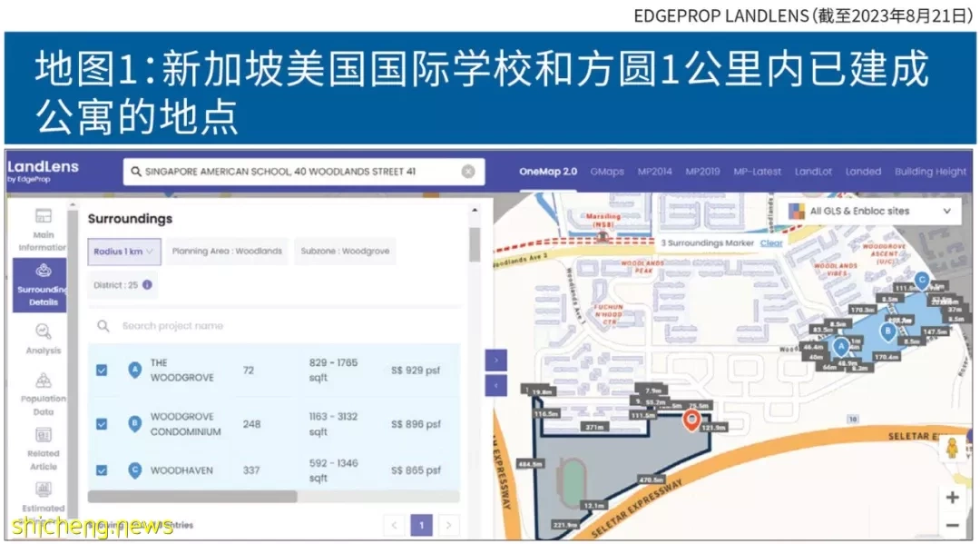Screen dimensions: 980x544
Task: Uncheck The Woodgrove checkbox
Action: [102, 371]
